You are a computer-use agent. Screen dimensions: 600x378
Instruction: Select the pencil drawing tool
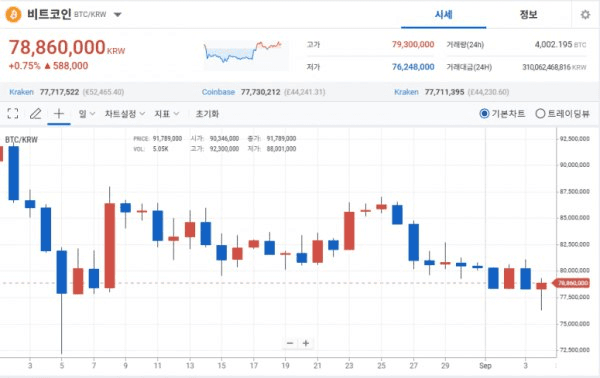coord(36,114)
